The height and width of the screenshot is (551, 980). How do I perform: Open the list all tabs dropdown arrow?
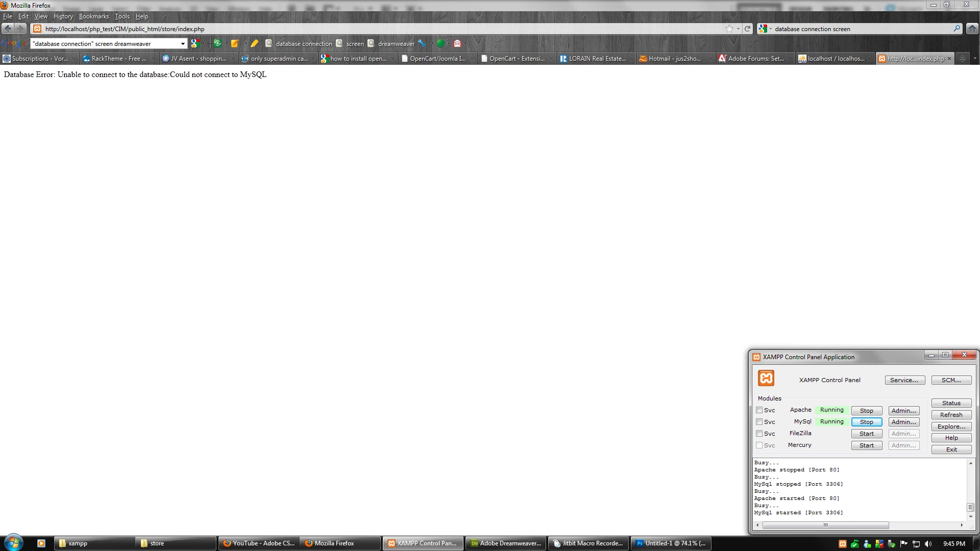pos(975,59)
